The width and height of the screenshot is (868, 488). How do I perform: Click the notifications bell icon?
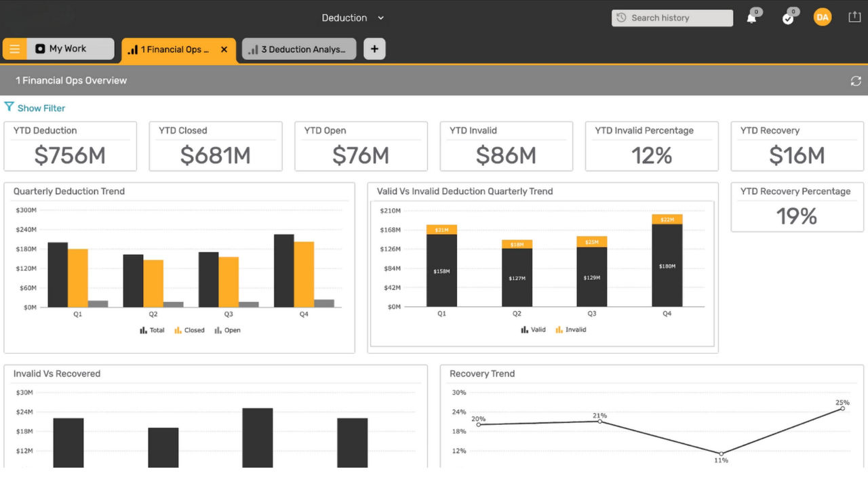coord(751,18)
